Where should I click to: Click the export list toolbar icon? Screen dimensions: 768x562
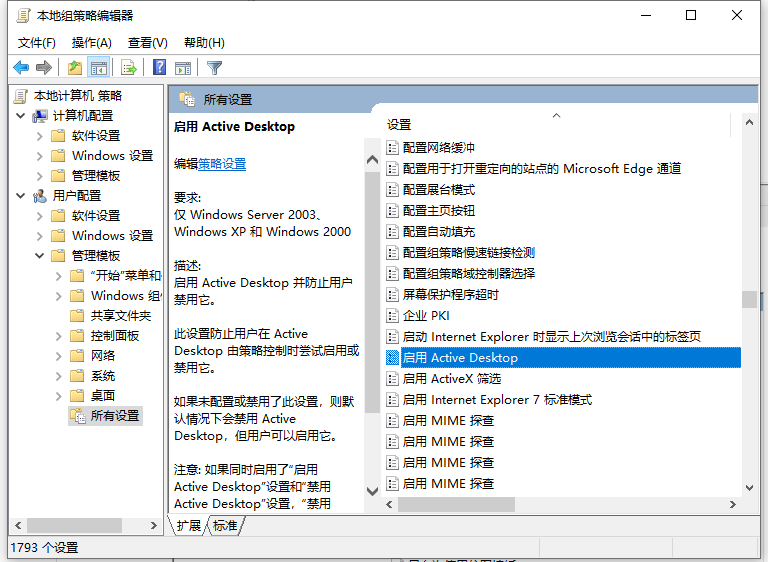tap(128, 68)
